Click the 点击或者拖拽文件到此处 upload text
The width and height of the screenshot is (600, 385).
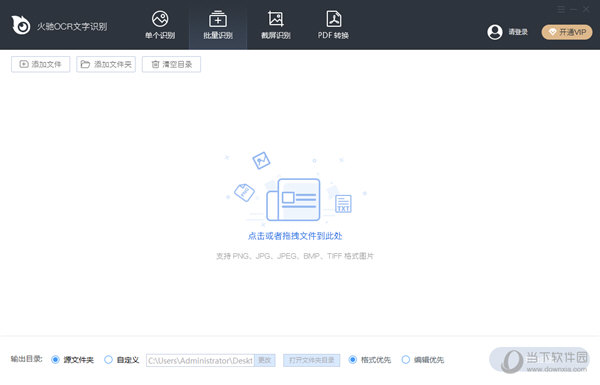[295, 236]
